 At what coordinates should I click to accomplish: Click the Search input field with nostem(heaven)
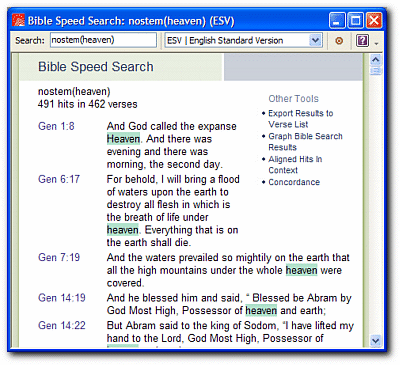pos(103,40)
